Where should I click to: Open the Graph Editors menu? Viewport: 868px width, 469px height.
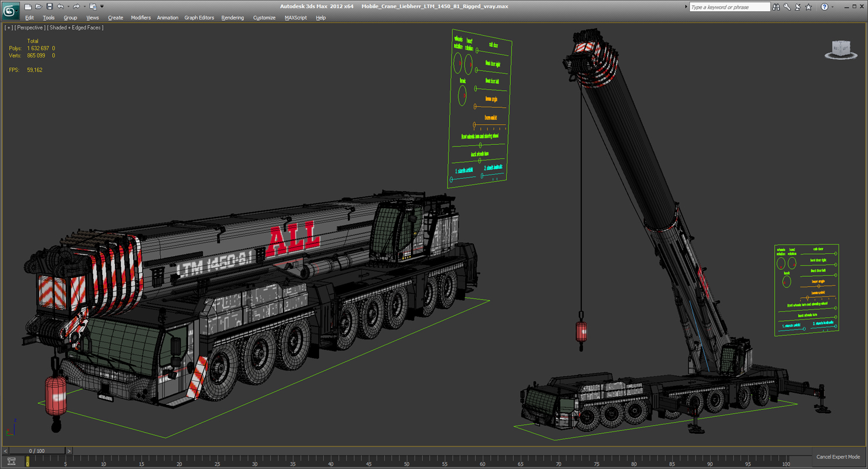click(x=199, y=18)
